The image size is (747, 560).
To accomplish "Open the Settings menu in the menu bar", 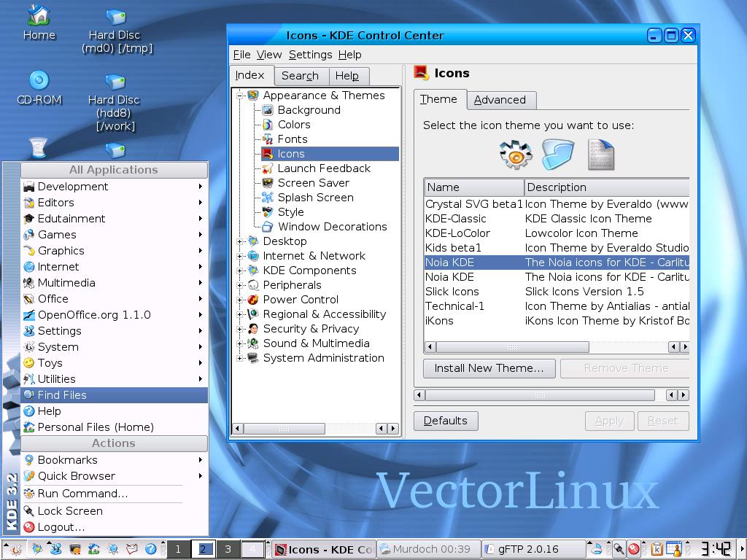I will pyautogui.click(x=310, y=55).
